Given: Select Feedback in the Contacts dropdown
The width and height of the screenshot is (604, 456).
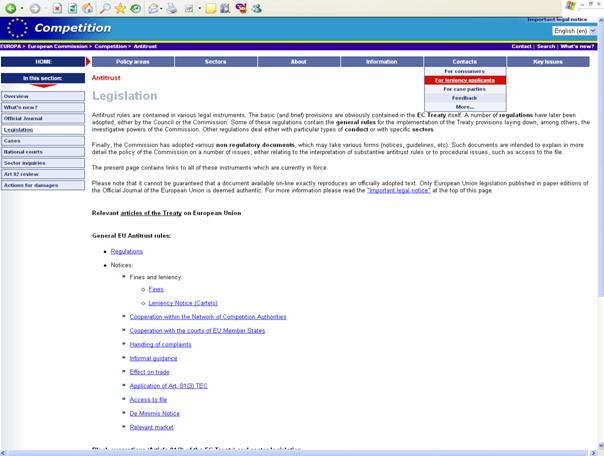Looking at the screenshot, I should (x=465, y=98).
